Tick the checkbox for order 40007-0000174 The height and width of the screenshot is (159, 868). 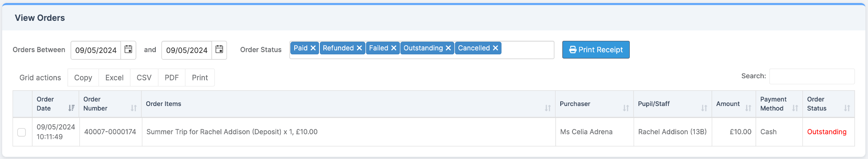pyautogui.click(x=22, y=132)
